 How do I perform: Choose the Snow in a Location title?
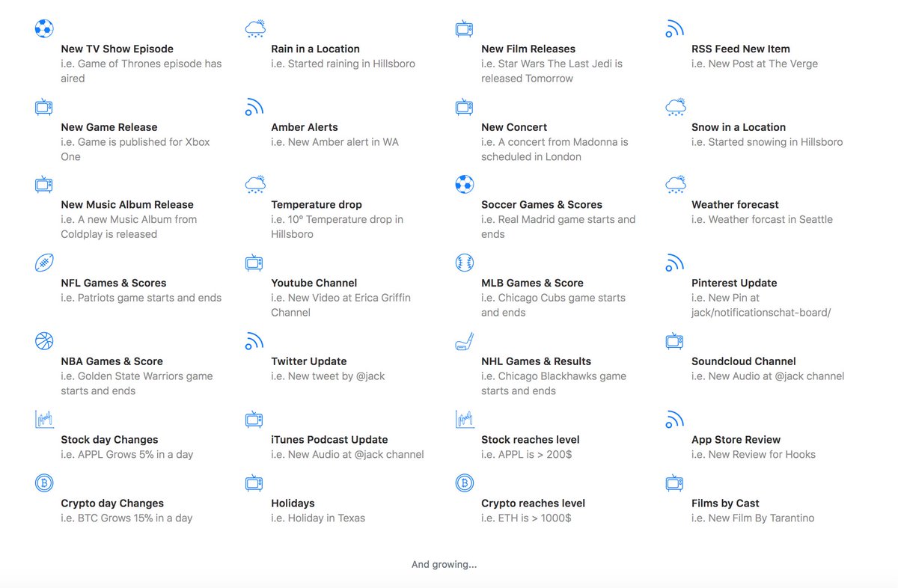pos(739,127)
